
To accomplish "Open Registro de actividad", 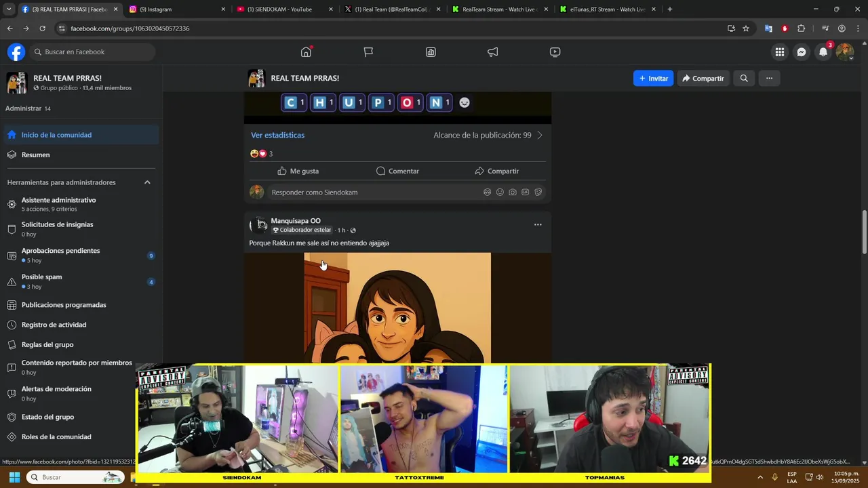I will point(81,325).
